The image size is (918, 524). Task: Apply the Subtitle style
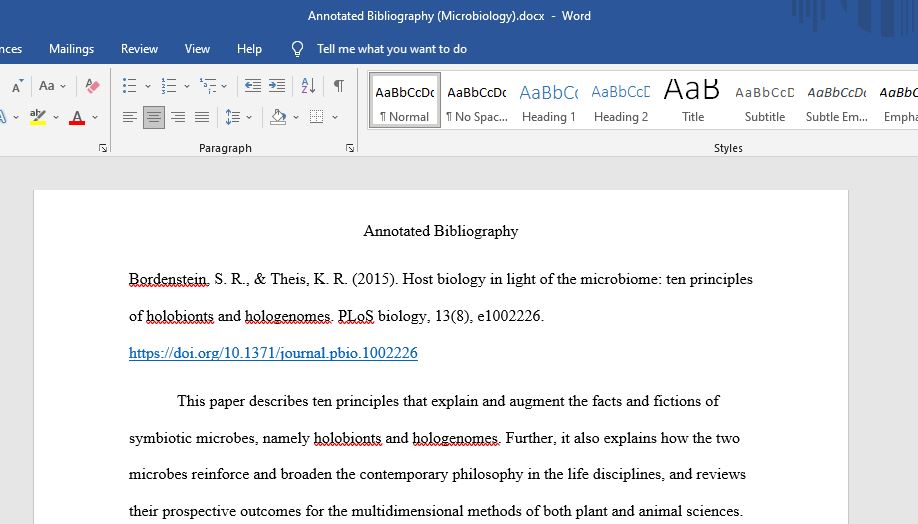tap(765, 100)
